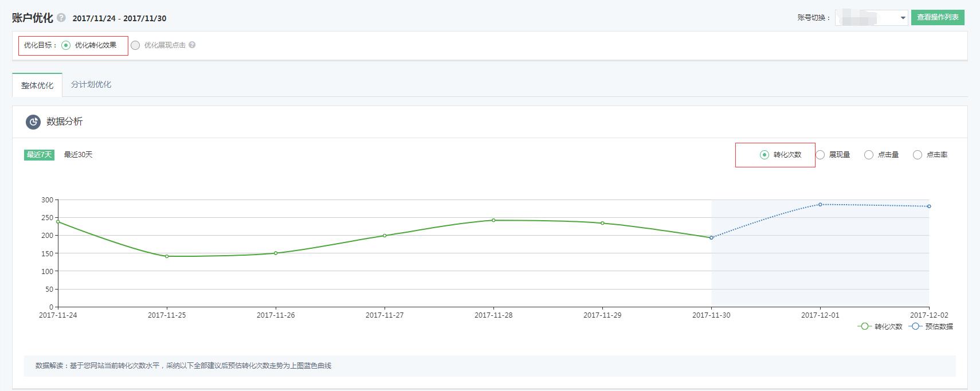Click the chart data point for 2017-11-30

[711, 237]
